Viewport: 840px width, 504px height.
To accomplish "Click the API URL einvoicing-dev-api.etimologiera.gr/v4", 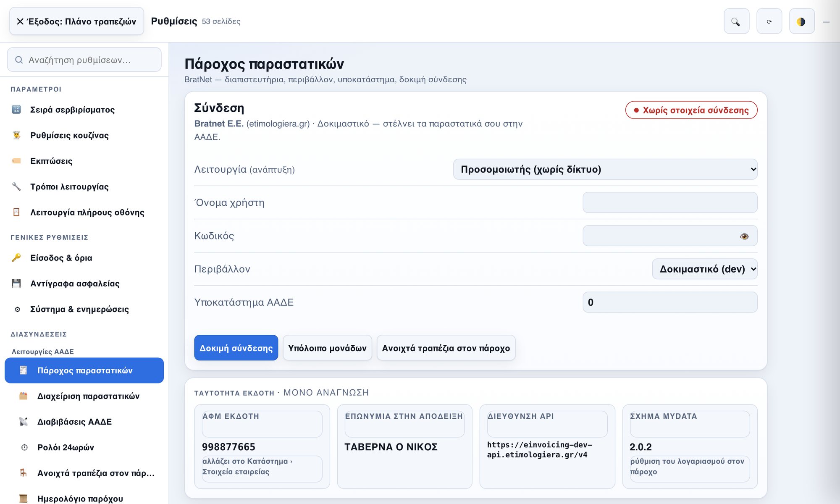I will [539, 450].
